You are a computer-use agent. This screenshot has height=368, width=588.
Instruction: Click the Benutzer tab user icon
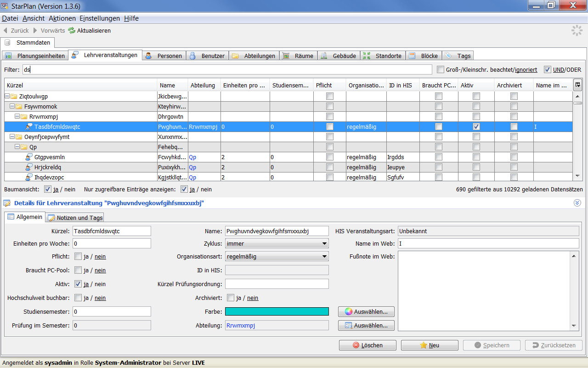click(192, 56)
